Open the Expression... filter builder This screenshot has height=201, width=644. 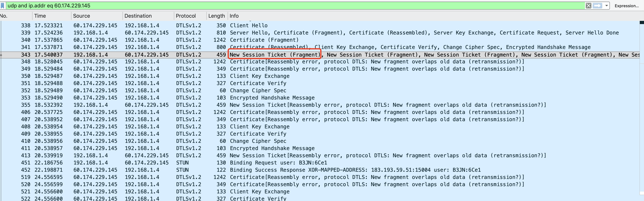coord(627,6)
